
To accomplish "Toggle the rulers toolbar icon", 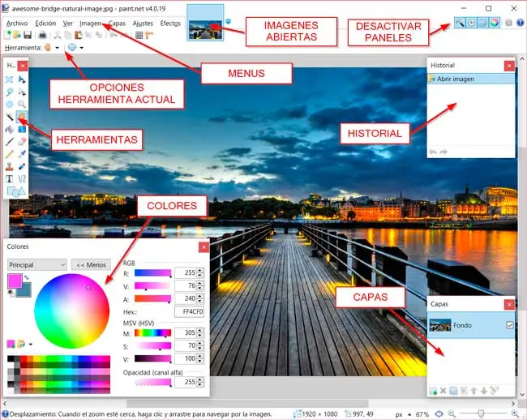I will tap(149, 35).
